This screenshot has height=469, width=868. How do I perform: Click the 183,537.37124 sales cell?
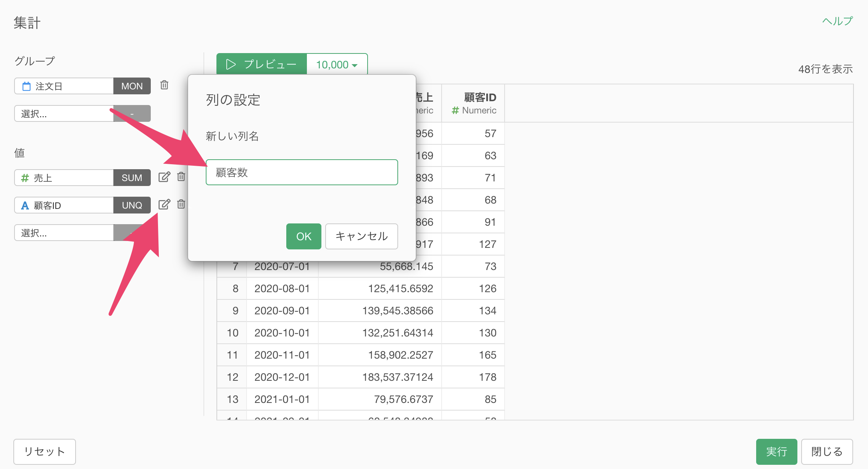pyautogui.click(x=380, y=377)
